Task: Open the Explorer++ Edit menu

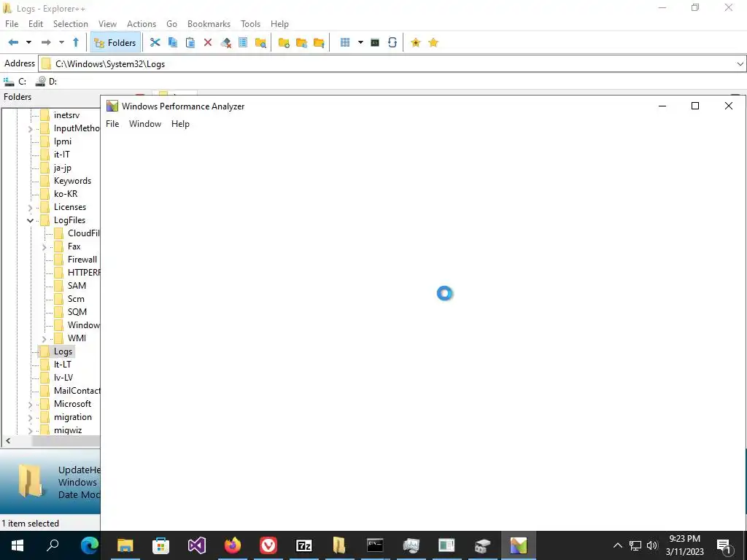Action: coord(36,24)
